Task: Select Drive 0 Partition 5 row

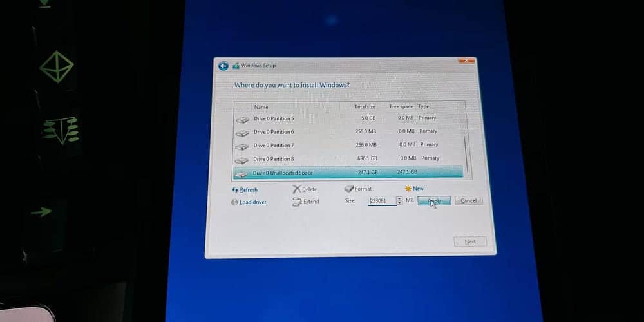Action: pyautogui.click(x=349, y=118)
